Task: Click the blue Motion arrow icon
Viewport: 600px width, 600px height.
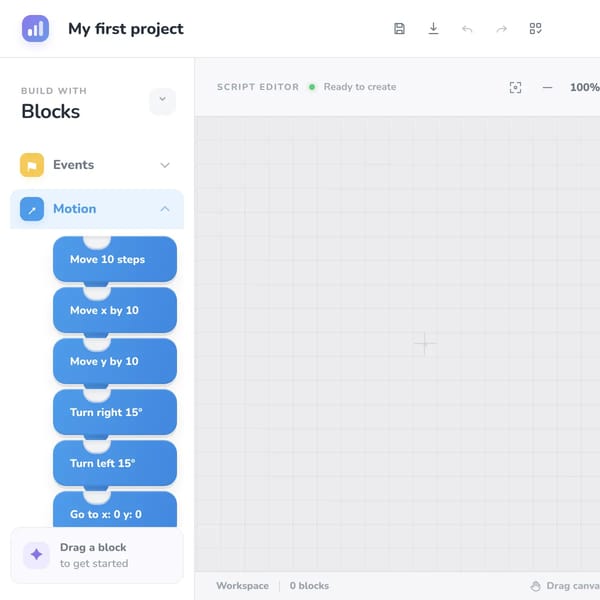Action: pos(32,209)
